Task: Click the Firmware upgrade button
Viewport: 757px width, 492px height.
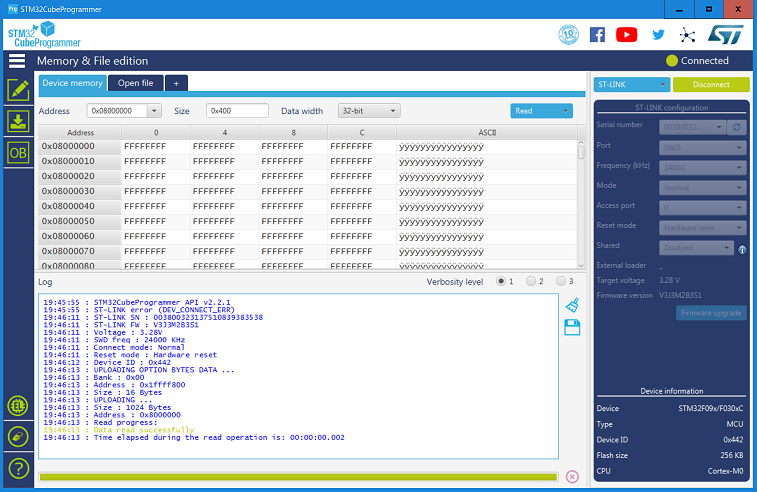Action: [x=711, y=313]
